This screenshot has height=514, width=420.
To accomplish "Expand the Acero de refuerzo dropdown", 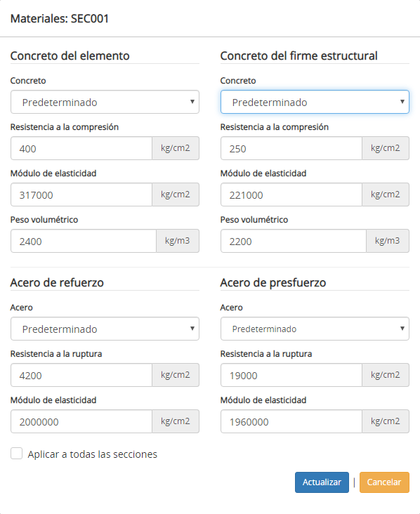I will pyautogui.click(x=105, y=329).
